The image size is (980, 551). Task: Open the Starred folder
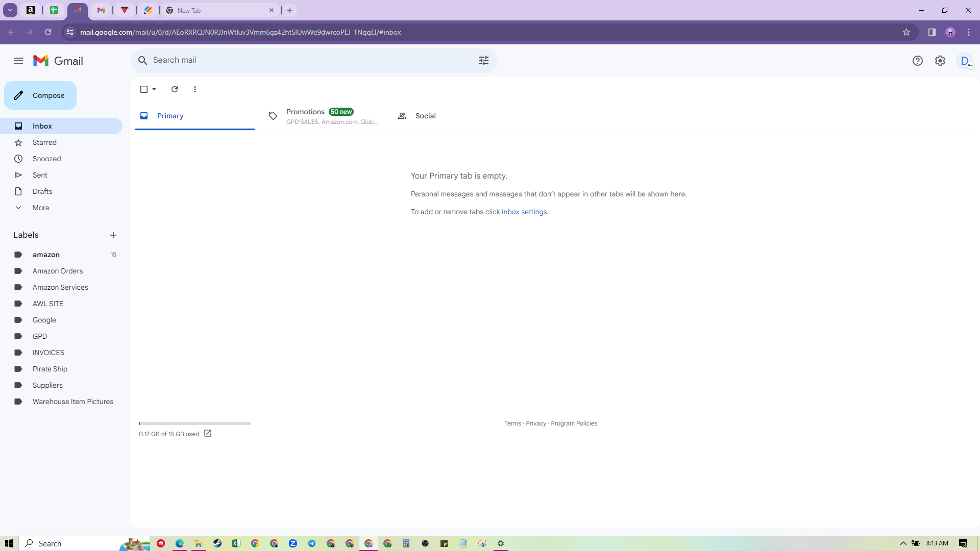pyautogui.click(x=61, y=142)
